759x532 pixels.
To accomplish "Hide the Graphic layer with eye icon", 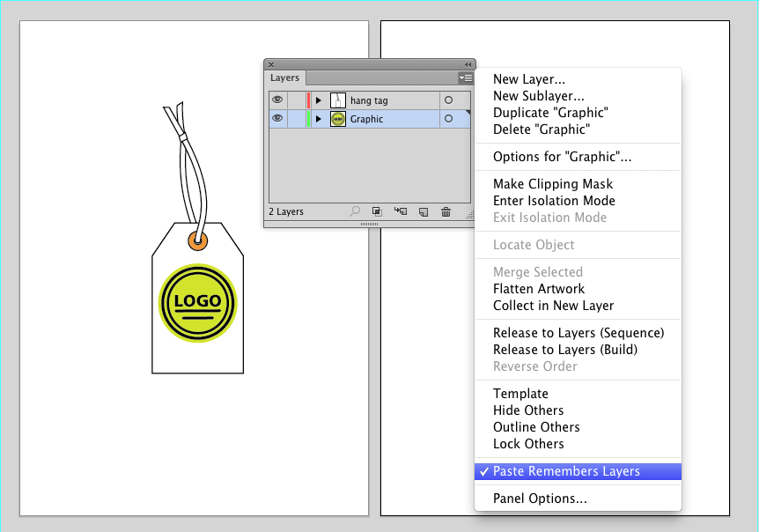I will pyautogui.click(x=277, y=118).
